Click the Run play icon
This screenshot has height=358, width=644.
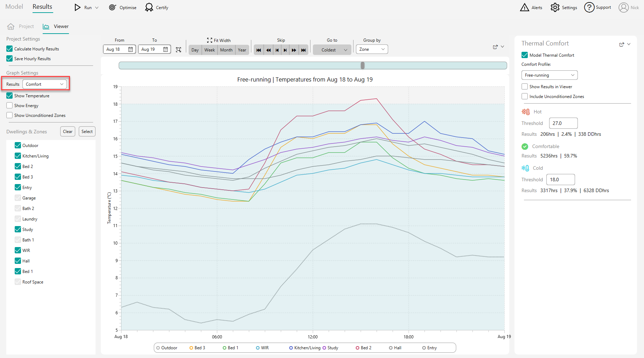[78, 7]
